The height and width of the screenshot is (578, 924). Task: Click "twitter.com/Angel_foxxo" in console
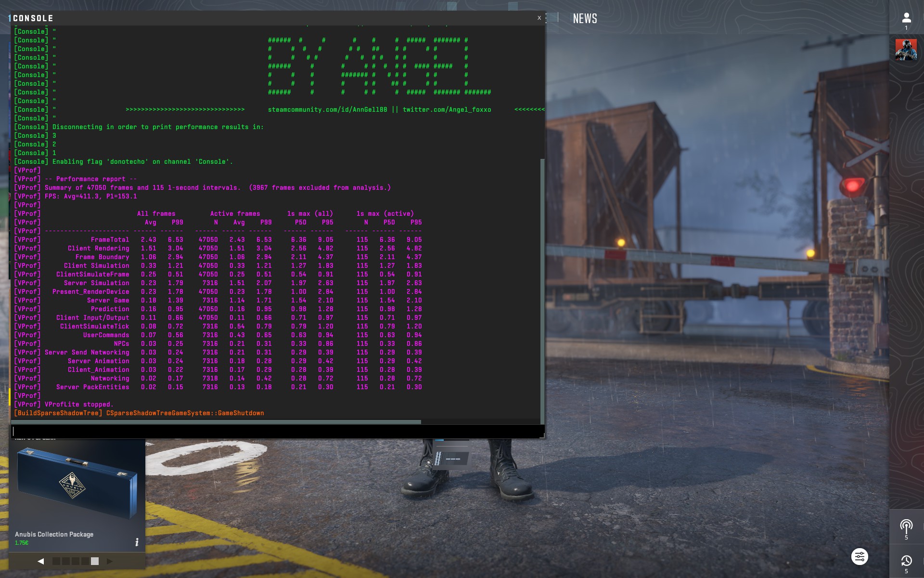tap(447, 110)
